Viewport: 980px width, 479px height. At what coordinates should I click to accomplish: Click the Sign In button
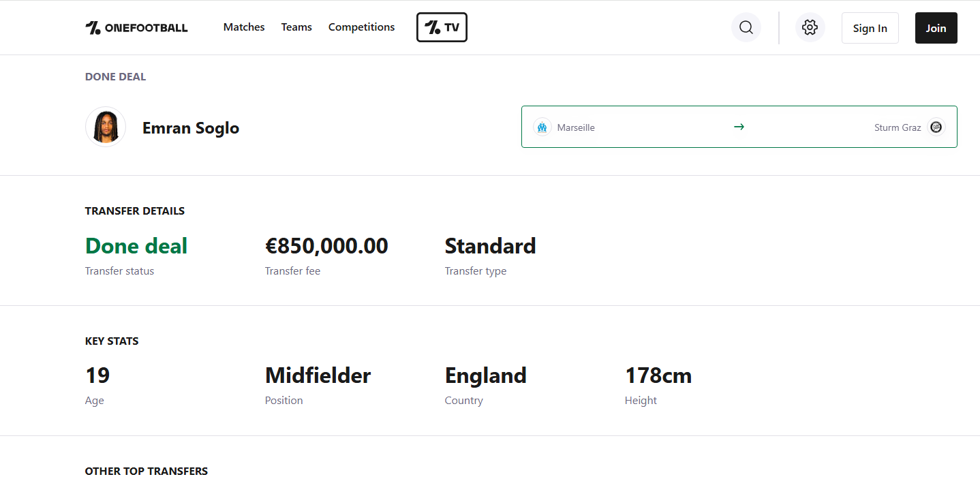pos(870,28)
